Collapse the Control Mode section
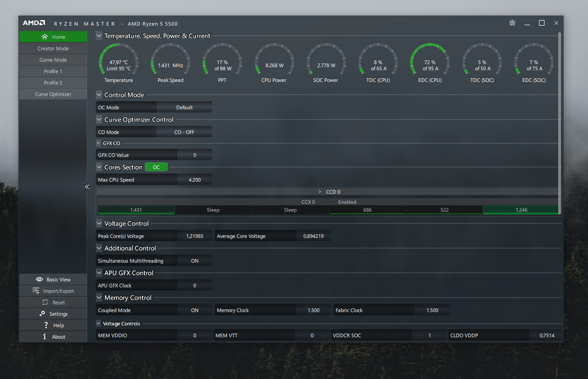588x379 pixels. pyautogui.click(x=99, y=95)
